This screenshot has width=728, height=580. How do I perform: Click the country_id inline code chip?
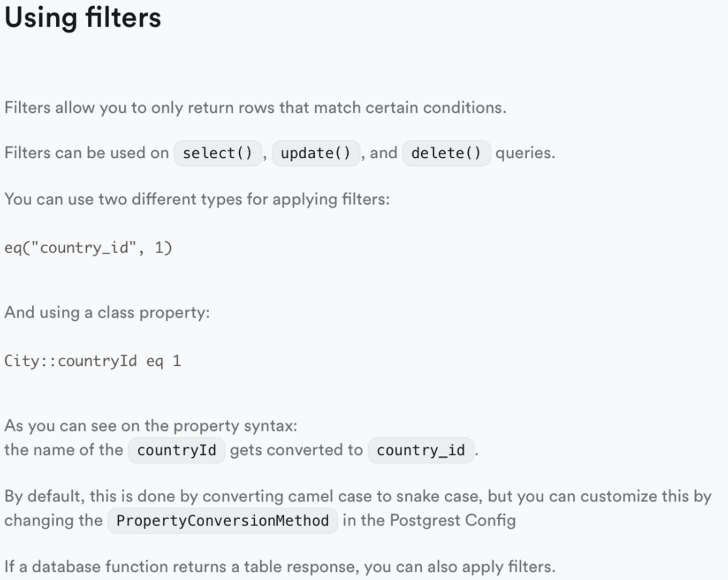point(421,450)
